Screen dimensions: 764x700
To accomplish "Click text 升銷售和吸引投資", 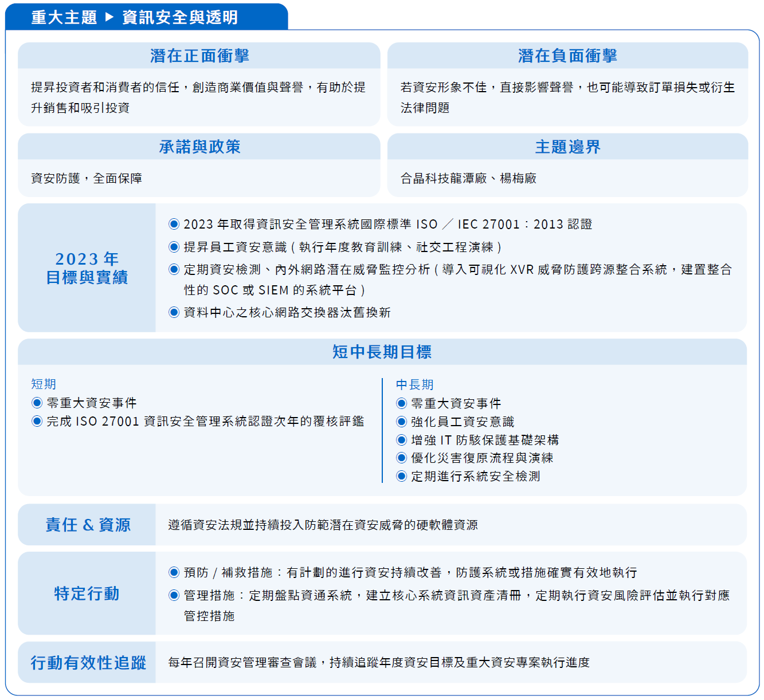I will 80,108.
